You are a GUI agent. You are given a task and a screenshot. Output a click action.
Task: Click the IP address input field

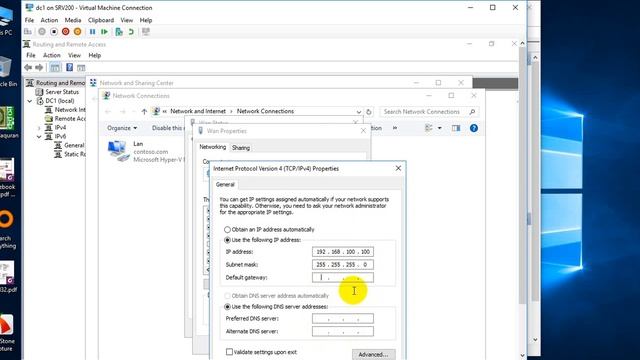343,252
